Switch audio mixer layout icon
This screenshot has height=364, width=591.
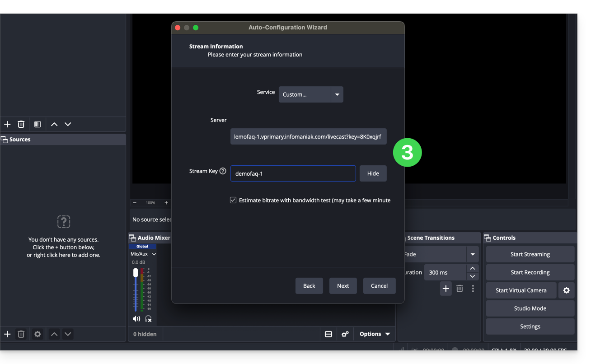tap(328, 334)
